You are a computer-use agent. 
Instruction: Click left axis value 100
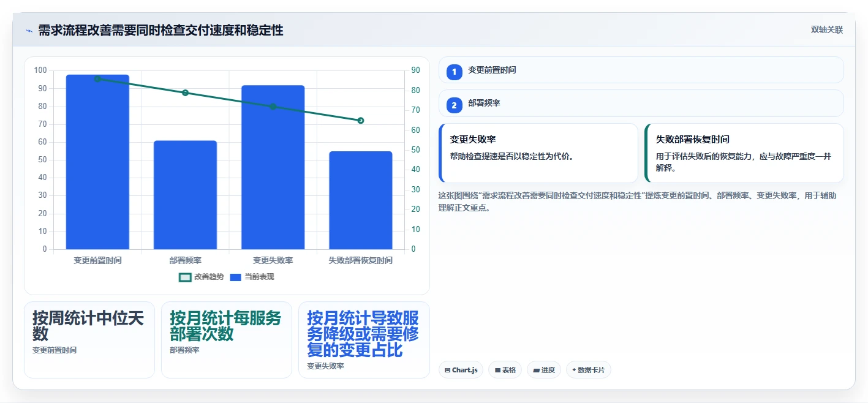(x=41, y=70)
